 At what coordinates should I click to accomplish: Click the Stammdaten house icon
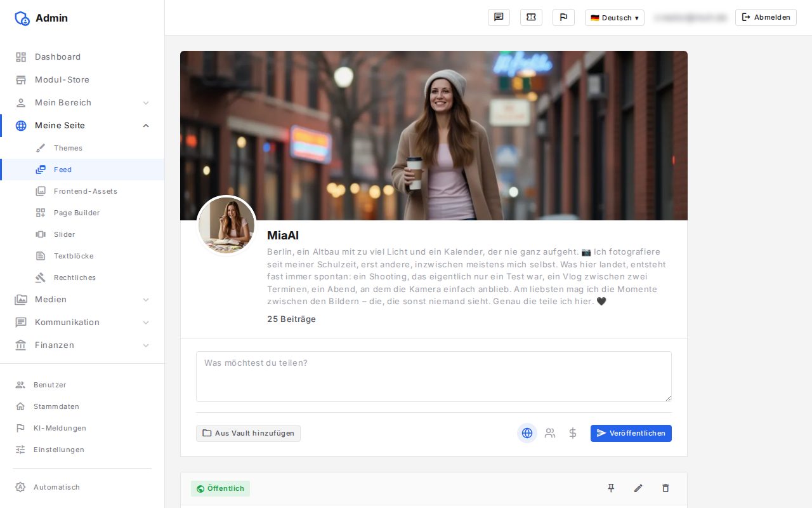click(20, 406)
